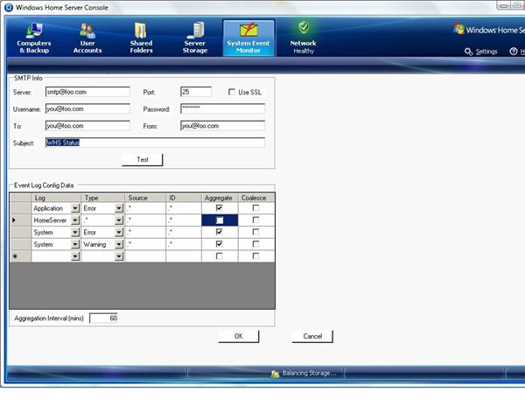Open the Computers & Backup tab

click(x=34, y=38)
